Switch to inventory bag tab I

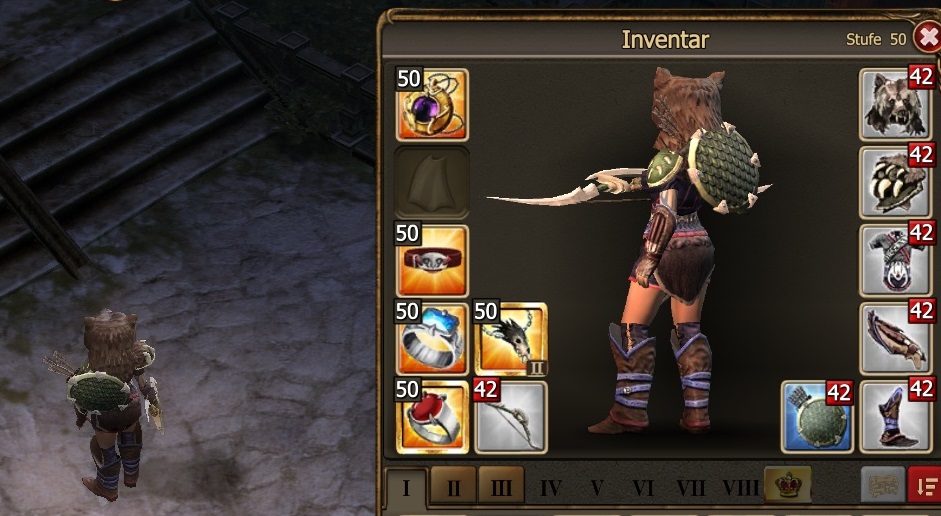coord(406,488)
